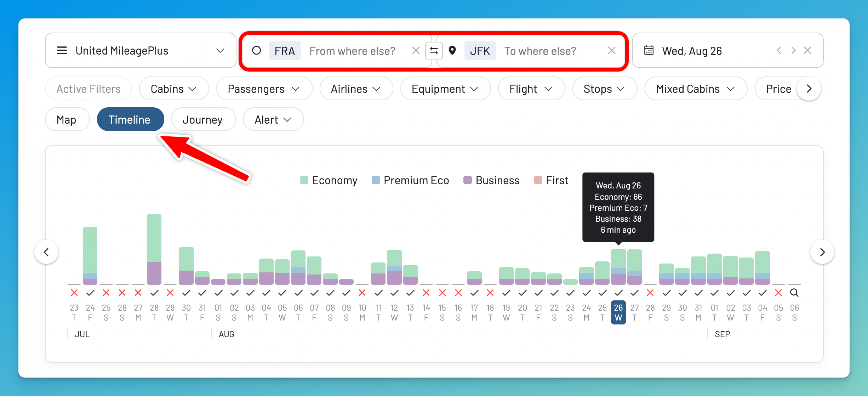
Task: Click the checkmark above 30 T in July
Action: [186, 293]
